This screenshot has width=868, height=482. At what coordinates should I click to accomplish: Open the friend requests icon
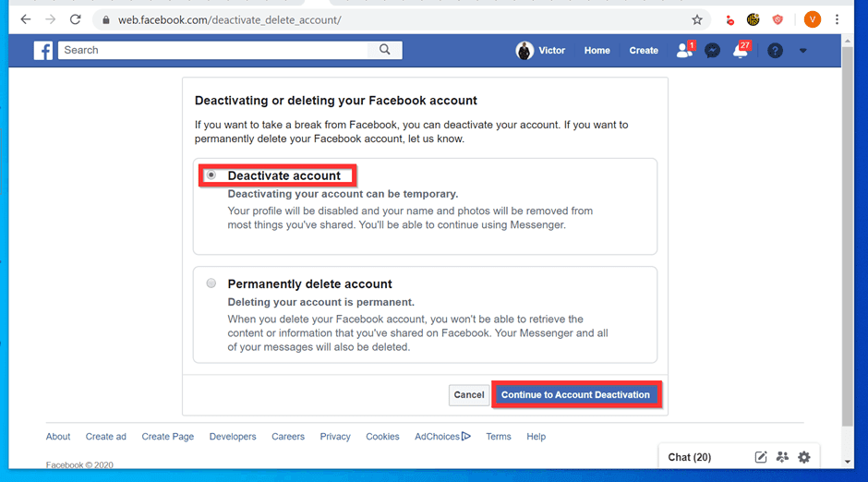[684, 51]
